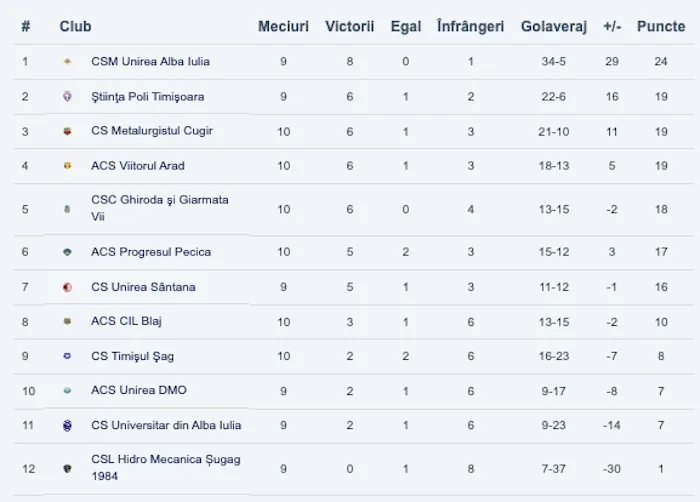This screenshot has height=502, width=700.
Task: Open ACS Unirea DMO team name
Action: [138, 390]
